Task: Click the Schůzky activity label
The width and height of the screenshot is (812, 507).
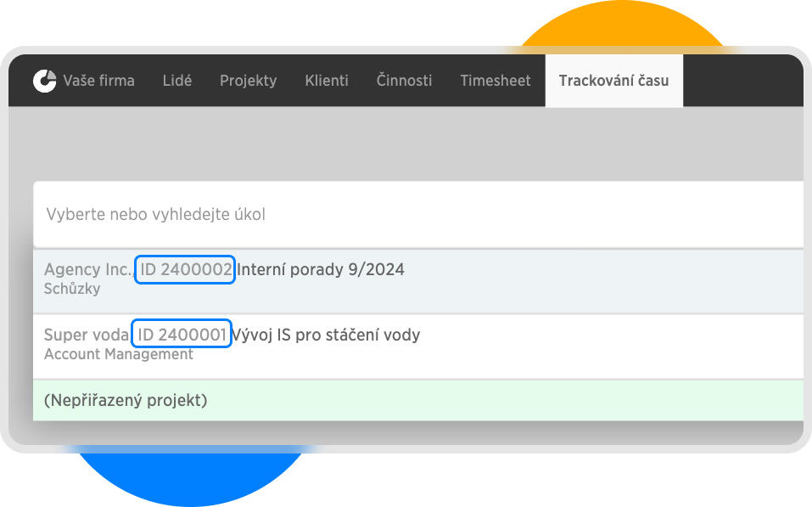Action: click(72, 289)
